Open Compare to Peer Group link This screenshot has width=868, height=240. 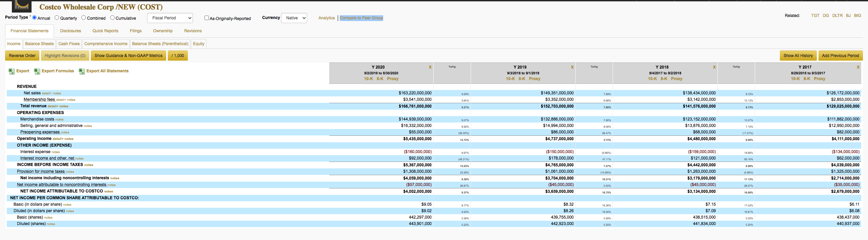tap(361, 18)
